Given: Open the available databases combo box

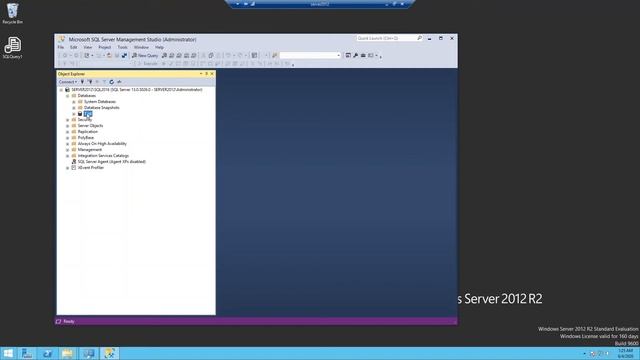Looking at the screenshot, I should 310,55.
